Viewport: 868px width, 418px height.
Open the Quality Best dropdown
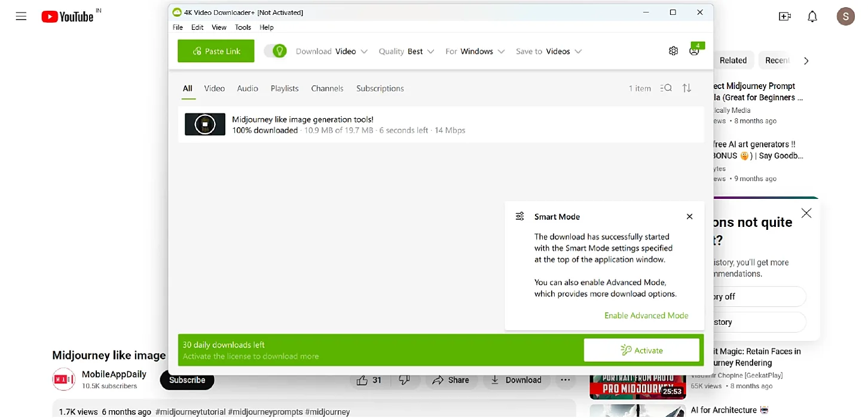pyautogui.click(x=406, y=51)
